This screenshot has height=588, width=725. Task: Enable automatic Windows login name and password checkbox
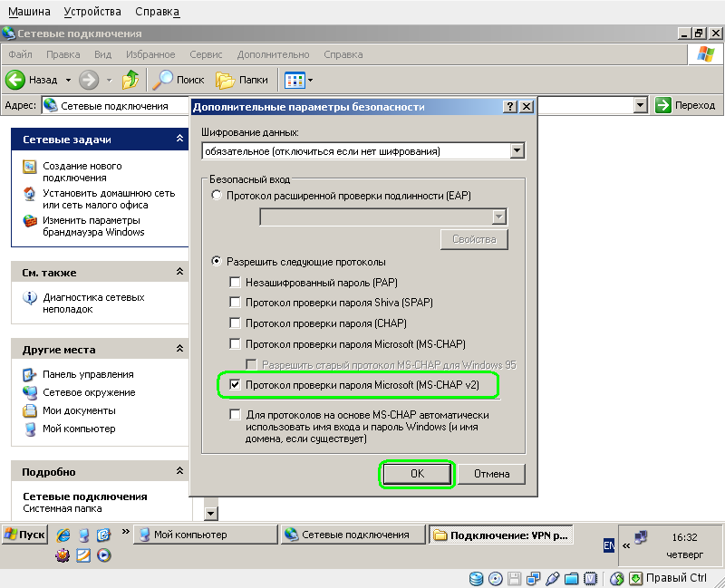coord(236,414)
